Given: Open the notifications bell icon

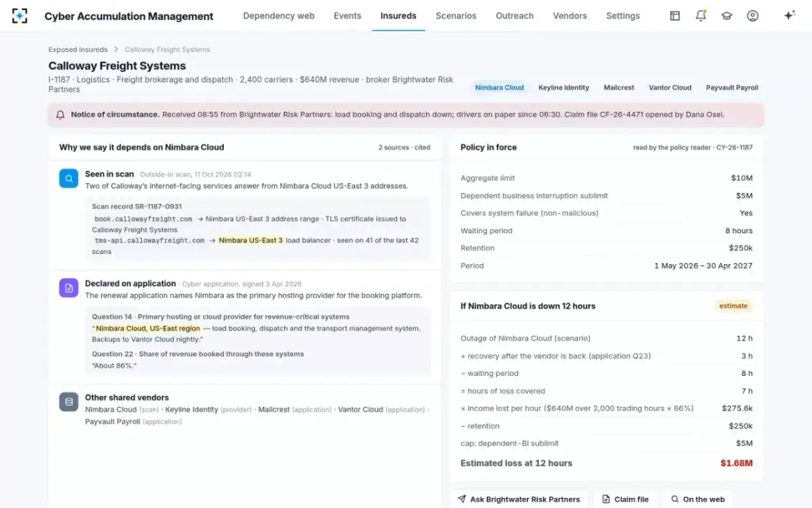Looking at the screenshot, I should tap(701, 16).
